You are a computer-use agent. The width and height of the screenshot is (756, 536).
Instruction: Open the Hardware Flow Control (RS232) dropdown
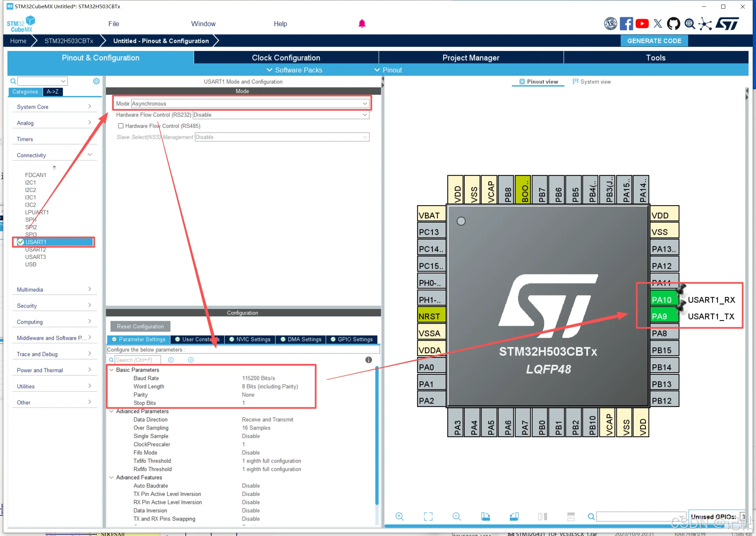coord(365,115)
